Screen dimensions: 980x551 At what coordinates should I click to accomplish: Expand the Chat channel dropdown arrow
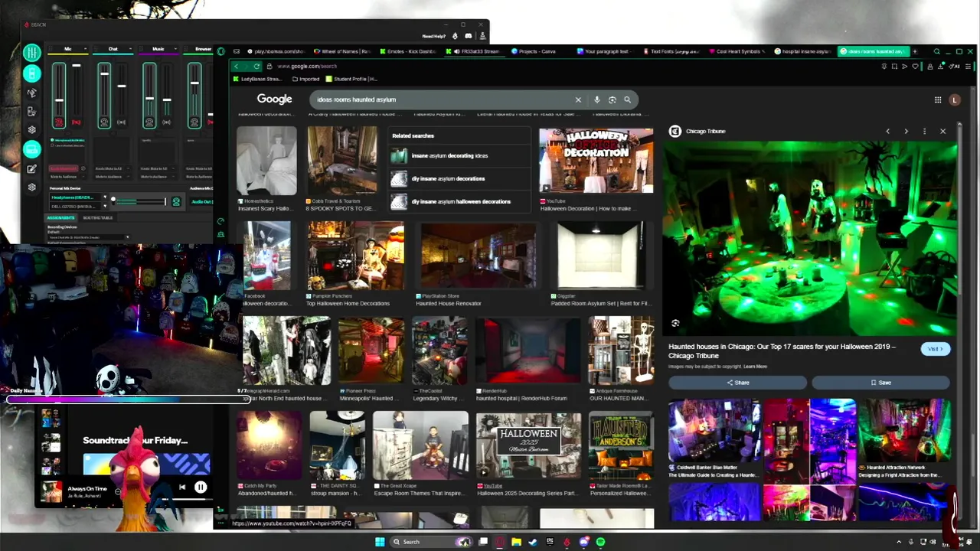point(131,49)
